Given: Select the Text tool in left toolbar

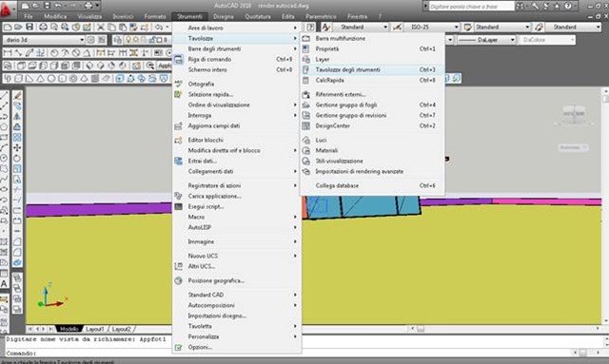Looking at the screenshot, I should (x=4, y=283).
